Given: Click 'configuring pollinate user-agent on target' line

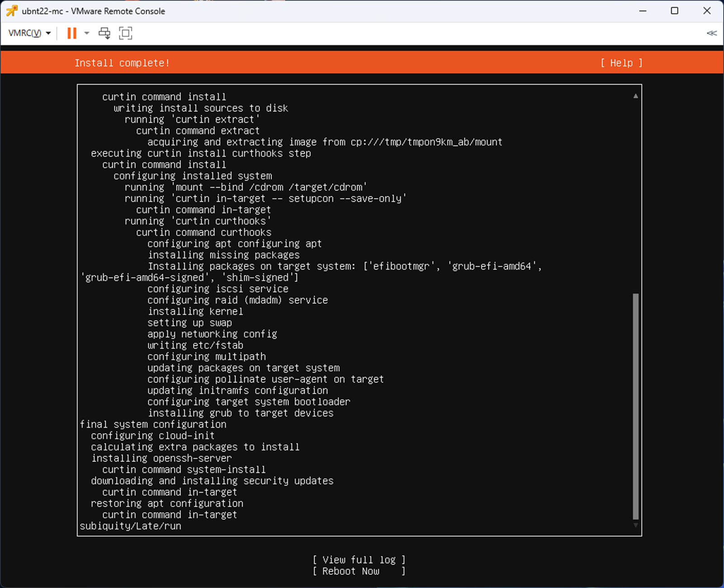Looking at the screenshot, I should click(x=266, y=379).
